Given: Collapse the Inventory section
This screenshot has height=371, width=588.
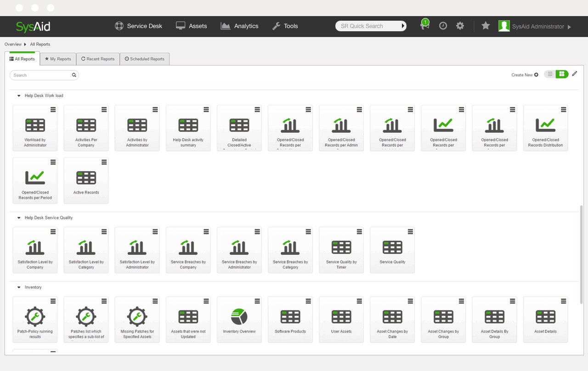Looking at the screenshot, I should (18, 287).
